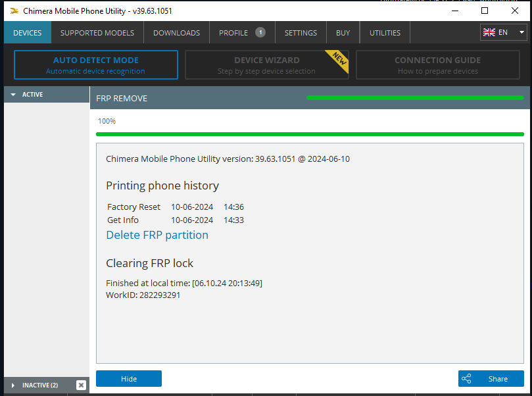The width and height of the screenshot is (532, 396).
Task: Click the utility version line in log
Action: [x=228, y=159]
